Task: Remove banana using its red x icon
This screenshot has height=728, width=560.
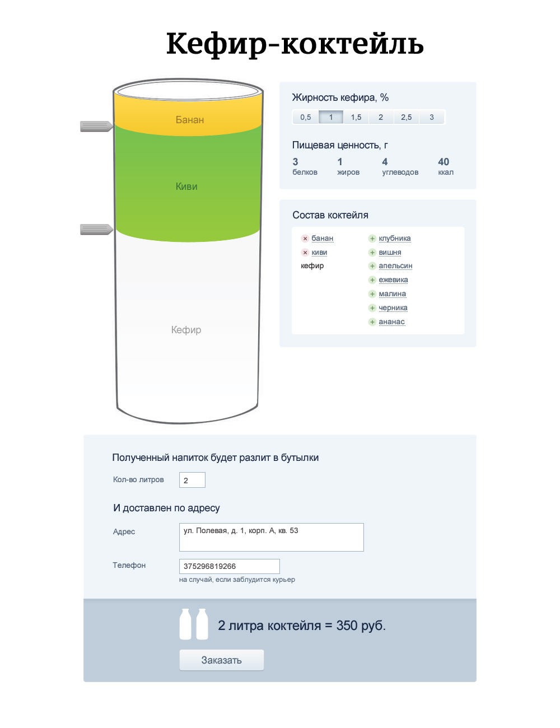Action: (305, 239)
